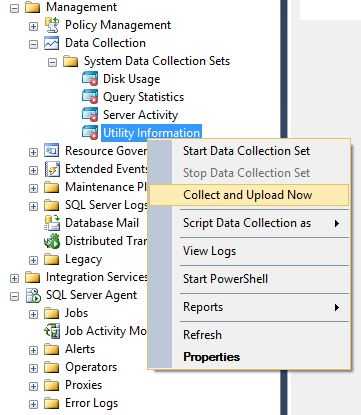Click the Jobs folder icon

pos(52,313)
